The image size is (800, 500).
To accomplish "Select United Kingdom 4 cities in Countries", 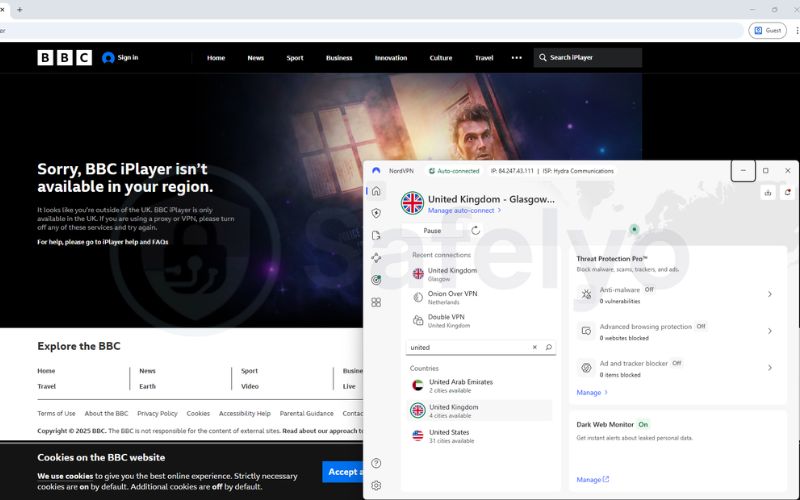I will point(480,411).
